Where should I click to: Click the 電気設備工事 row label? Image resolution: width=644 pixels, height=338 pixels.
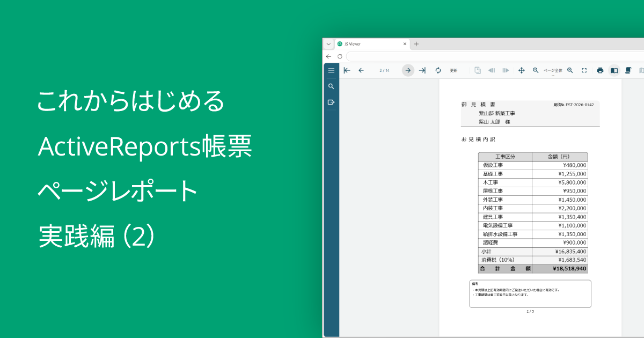pyautogui.click(x=497, y=225)
